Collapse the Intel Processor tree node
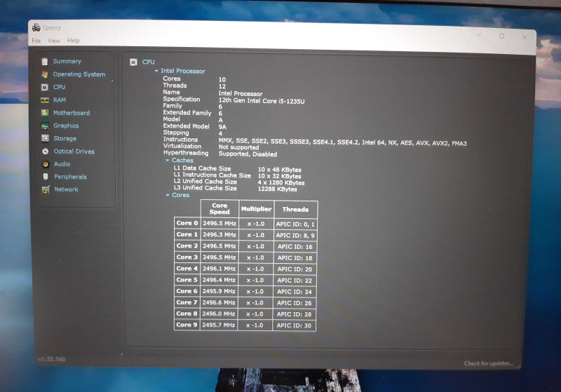 156,71
